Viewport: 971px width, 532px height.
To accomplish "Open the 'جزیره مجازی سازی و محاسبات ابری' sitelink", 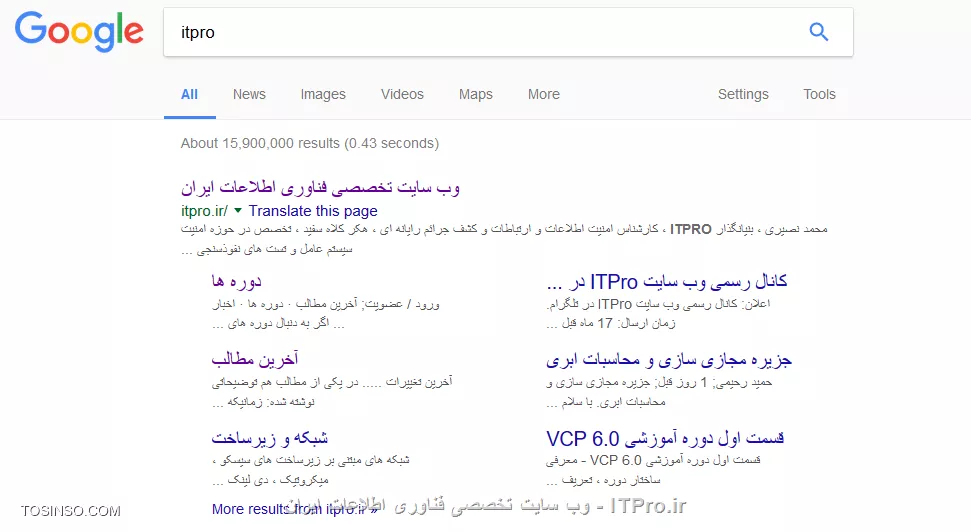I will pyautogui.click(x=669, y=360).
